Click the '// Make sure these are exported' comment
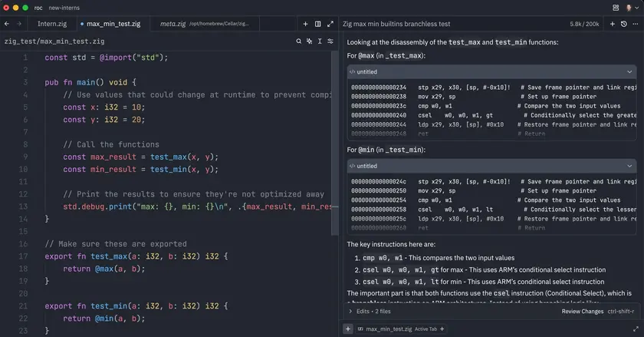This screenshot has width=644, height=337. 116,244
